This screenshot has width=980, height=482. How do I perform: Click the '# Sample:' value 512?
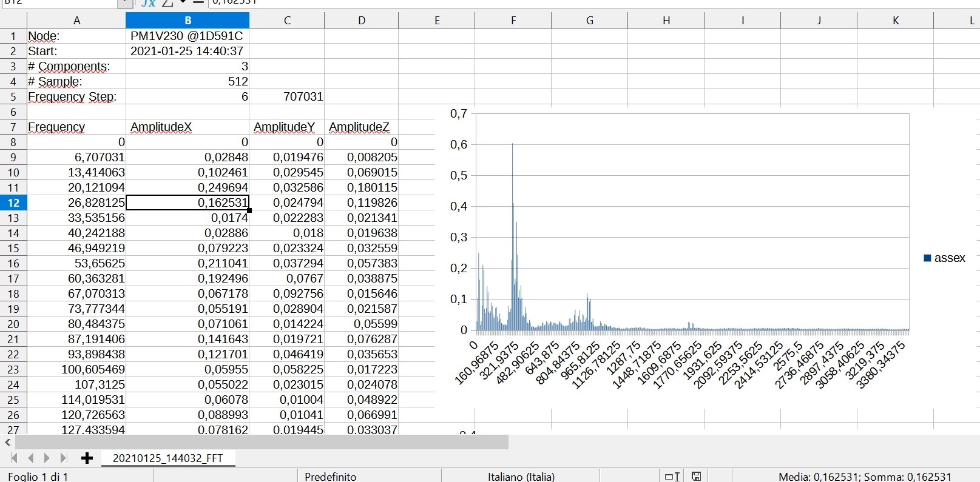188,81
